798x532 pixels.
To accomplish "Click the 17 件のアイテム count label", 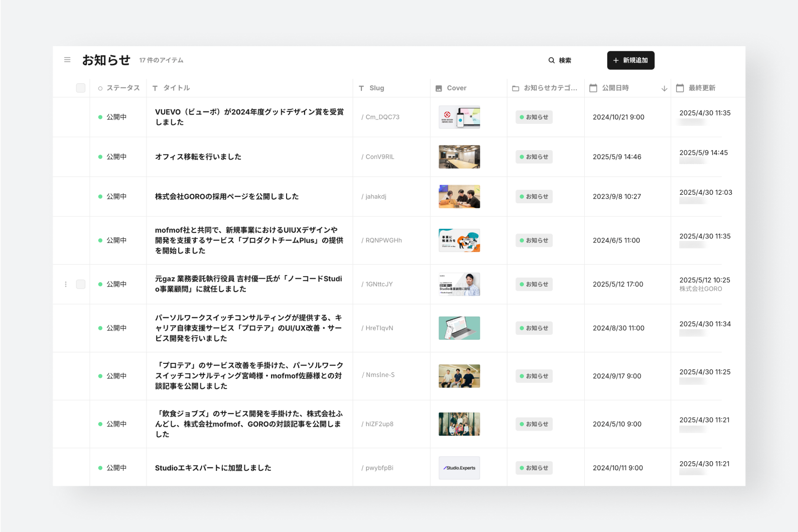I will click(161, 60).
